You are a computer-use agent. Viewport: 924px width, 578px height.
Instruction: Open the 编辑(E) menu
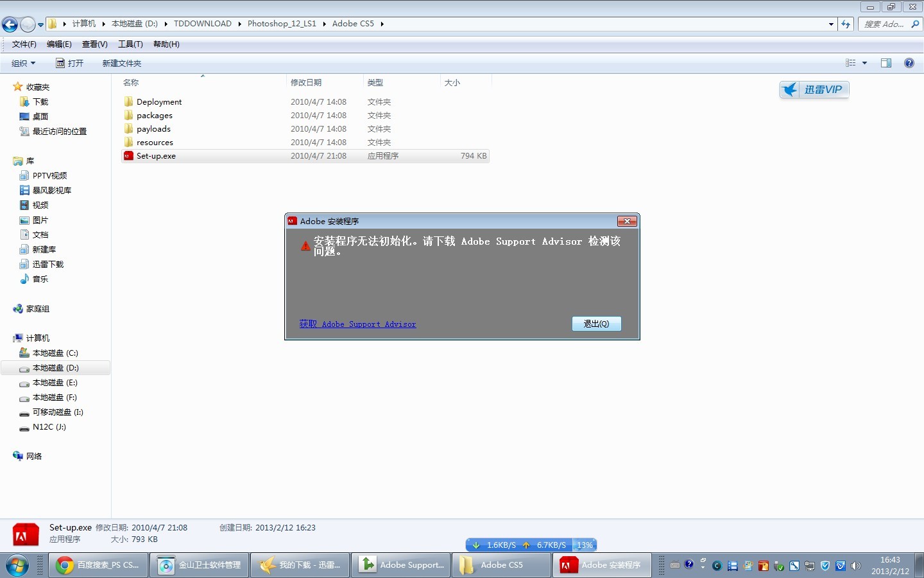click(59, 44)
